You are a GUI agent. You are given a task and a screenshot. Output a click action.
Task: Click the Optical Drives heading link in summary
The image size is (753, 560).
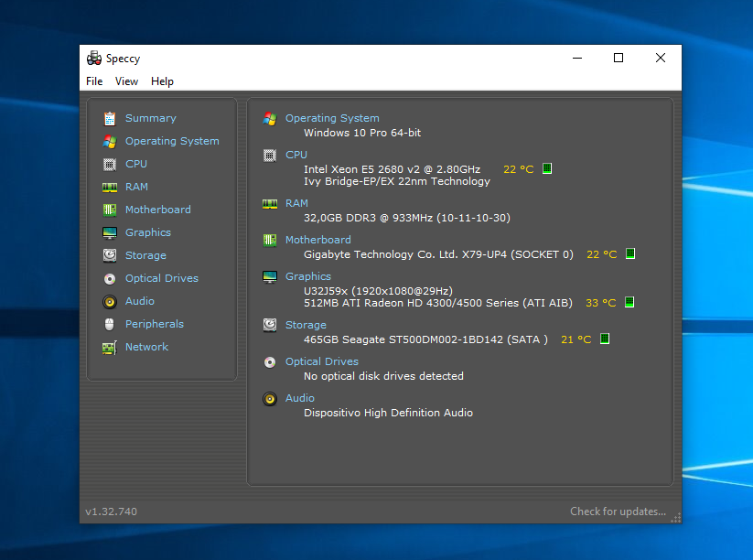[x=322, y=361]
